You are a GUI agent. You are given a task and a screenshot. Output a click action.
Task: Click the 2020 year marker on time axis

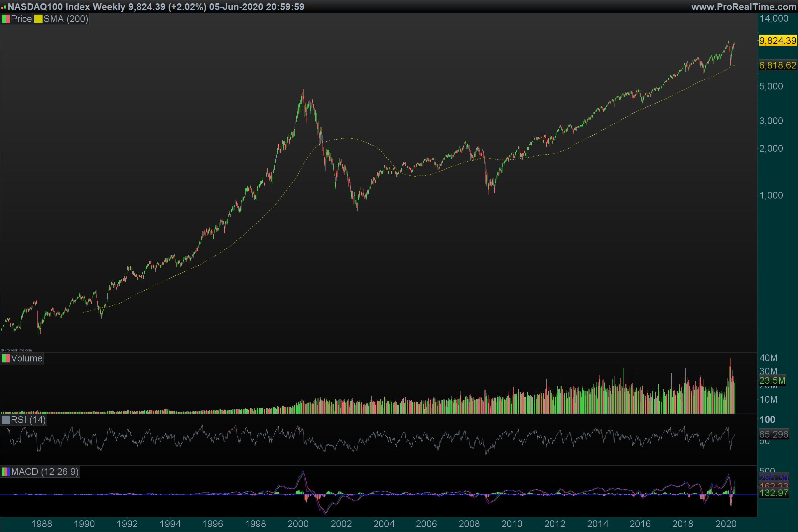pos(726,523)
